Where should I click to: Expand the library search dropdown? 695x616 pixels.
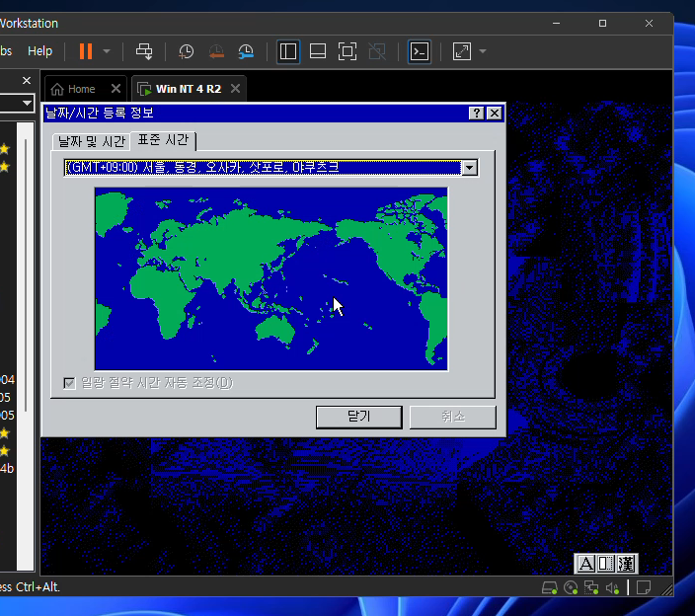point(27,104)
